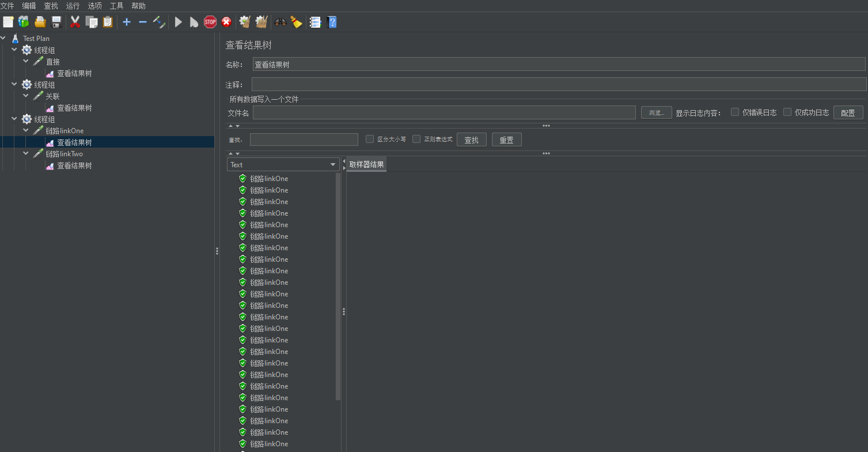Click the Help question mark book icon
Viewport: 868px width, 452px height.
click(332, 22)
